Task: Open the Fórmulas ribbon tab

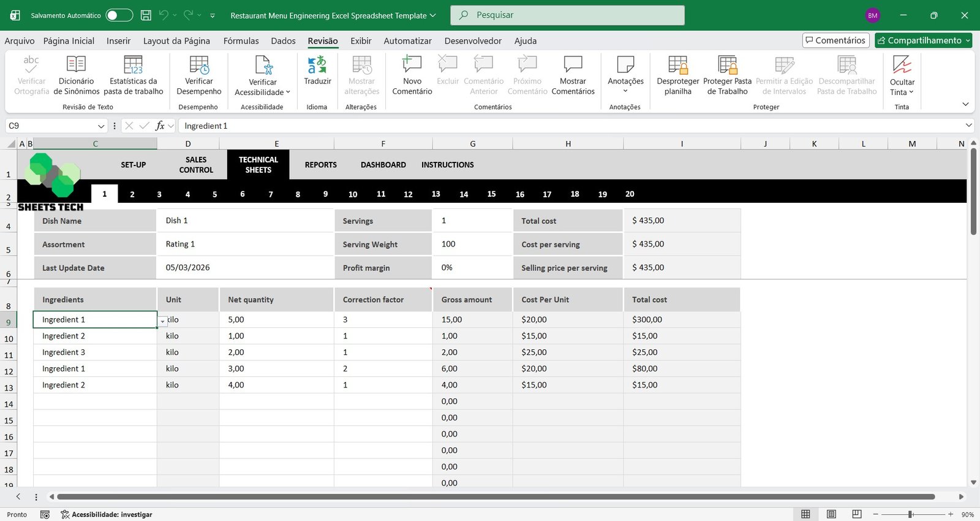Action: 241,41
